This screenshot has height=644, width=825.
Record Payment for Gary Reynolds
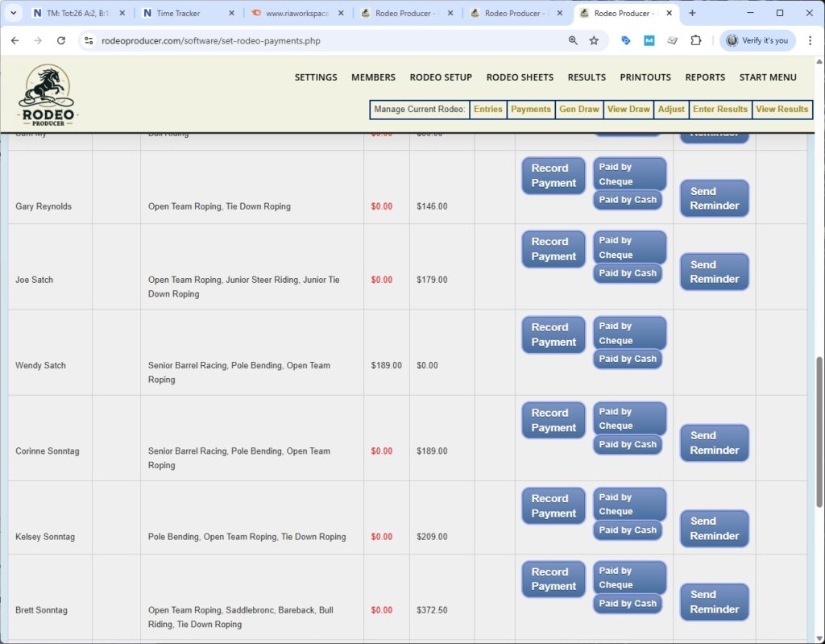tap(553, 174)
